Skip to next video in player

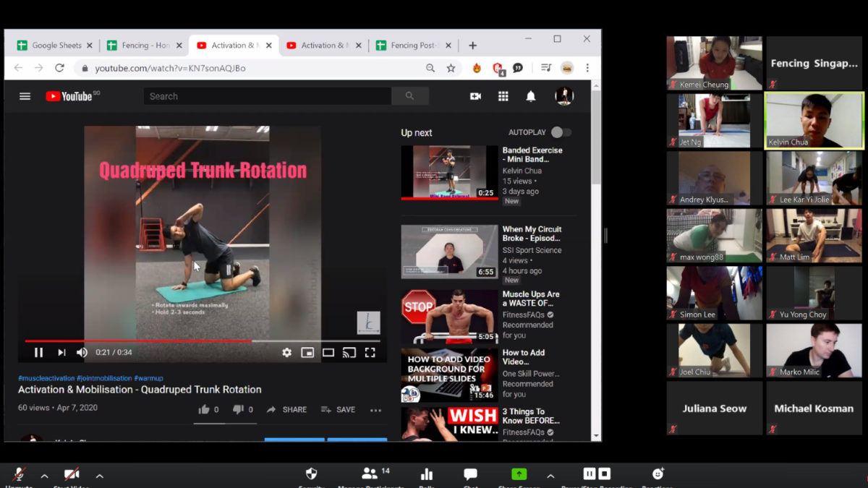61,352
